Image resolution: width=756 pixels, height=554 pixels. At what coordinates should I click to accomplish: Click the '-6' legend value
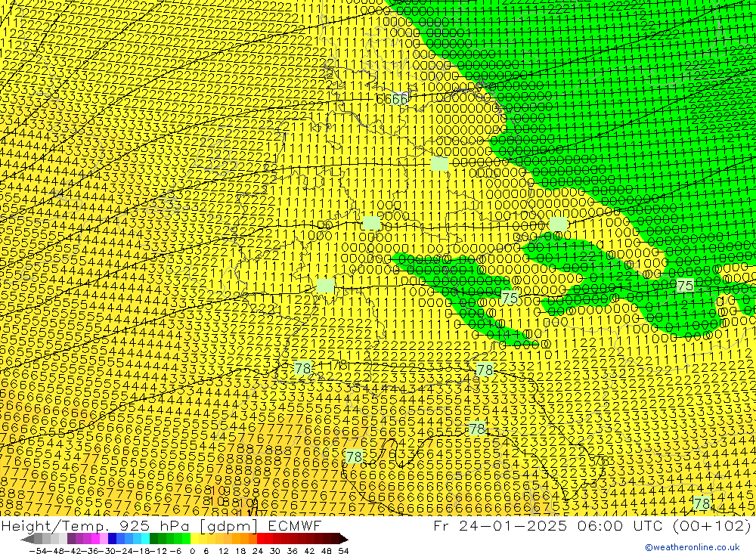coord(175,551)
